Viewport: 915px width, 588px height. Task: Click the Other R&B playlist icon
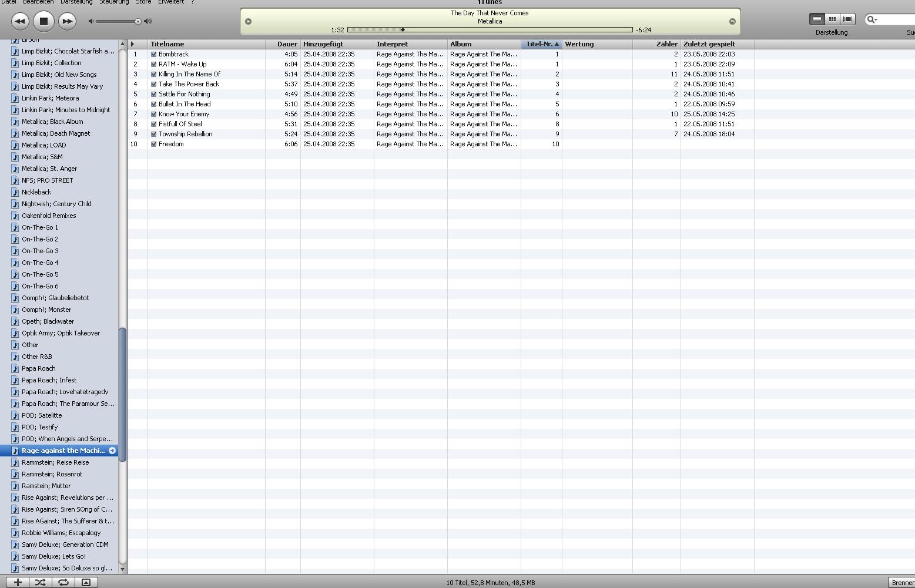pyautogui.click(x=15, y=357)
